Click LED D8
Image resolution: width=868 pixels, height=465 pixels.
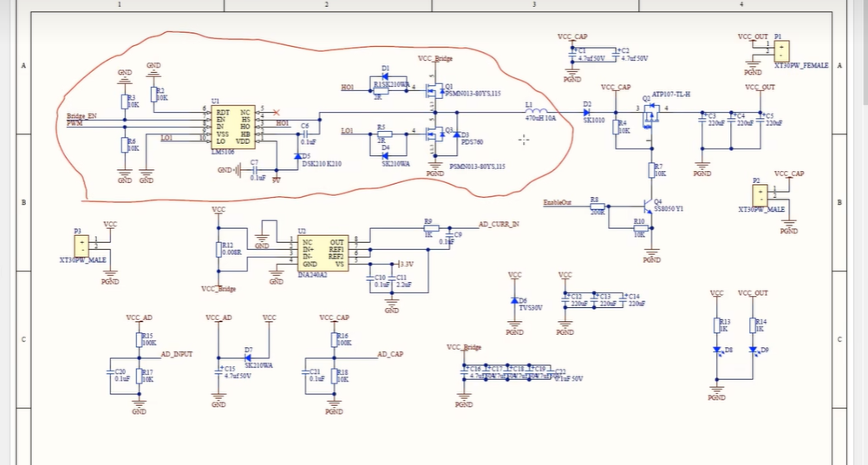[717, 350]
